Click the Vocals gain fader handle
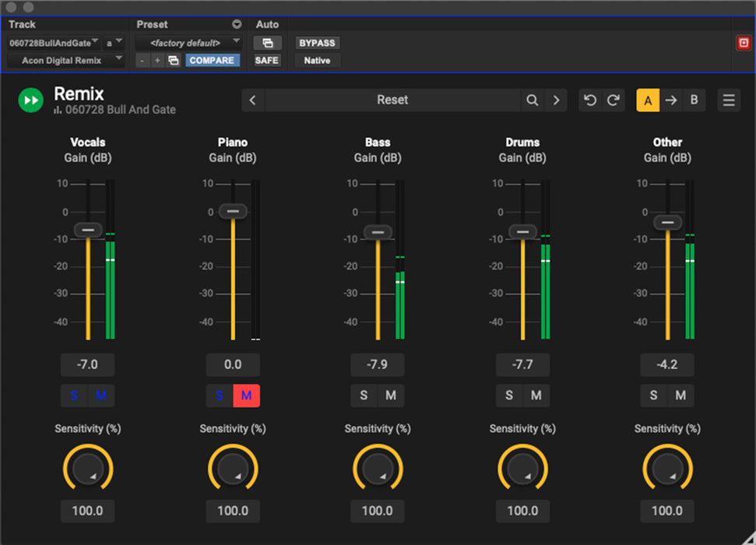The image size is (756, 545). [88, 230]
